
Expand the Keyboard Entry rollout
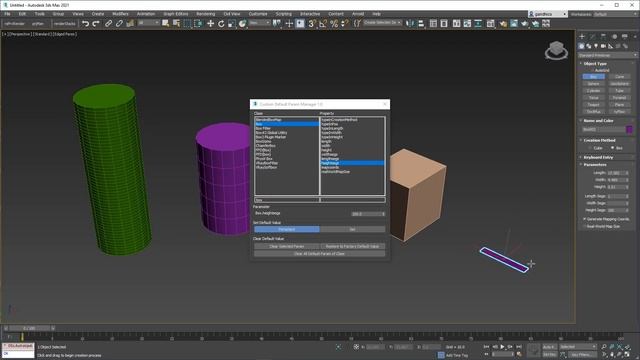coord(598,157)
